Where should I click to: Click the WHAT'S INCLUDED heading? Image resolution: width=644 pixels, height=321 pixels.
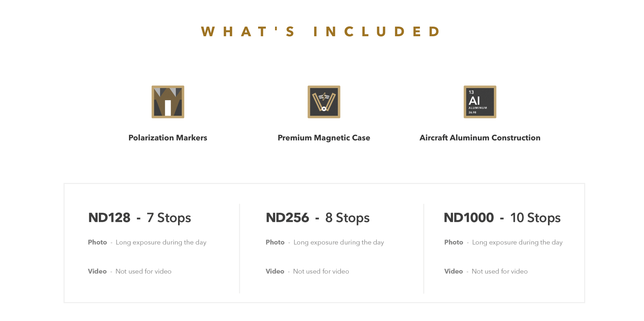[x=320, y=31]
